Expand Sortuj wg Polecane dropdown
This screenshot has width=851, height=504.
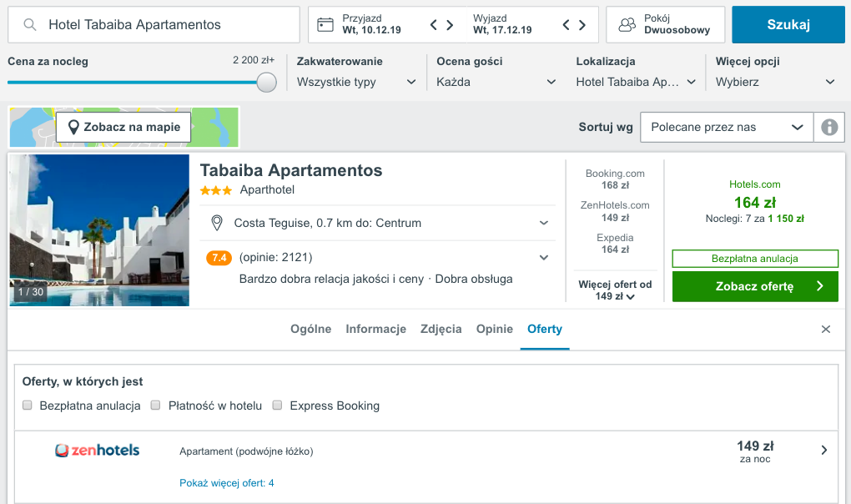coord(727,127)
